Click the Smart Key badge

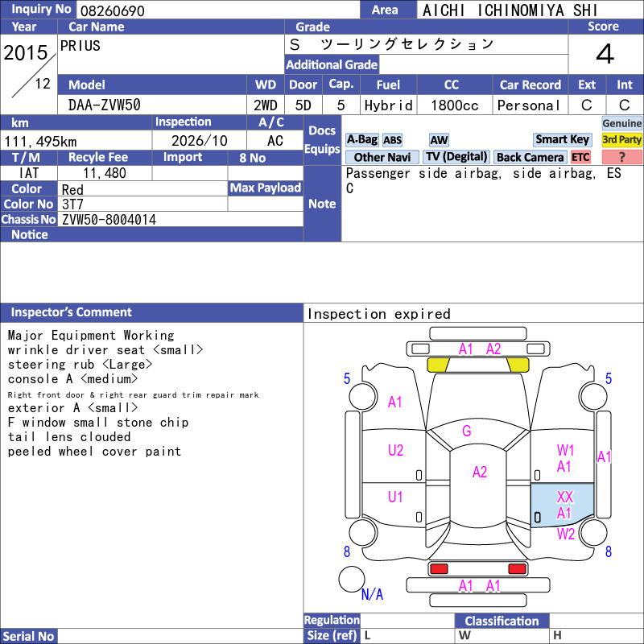562,140
